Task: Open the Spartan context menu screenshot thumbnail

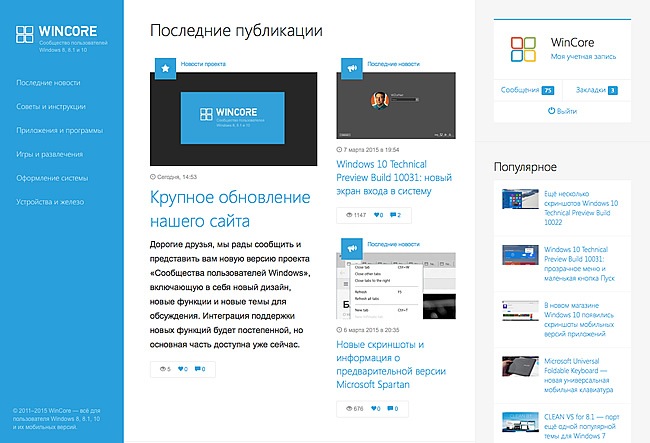Action: (x=396, y=286)
